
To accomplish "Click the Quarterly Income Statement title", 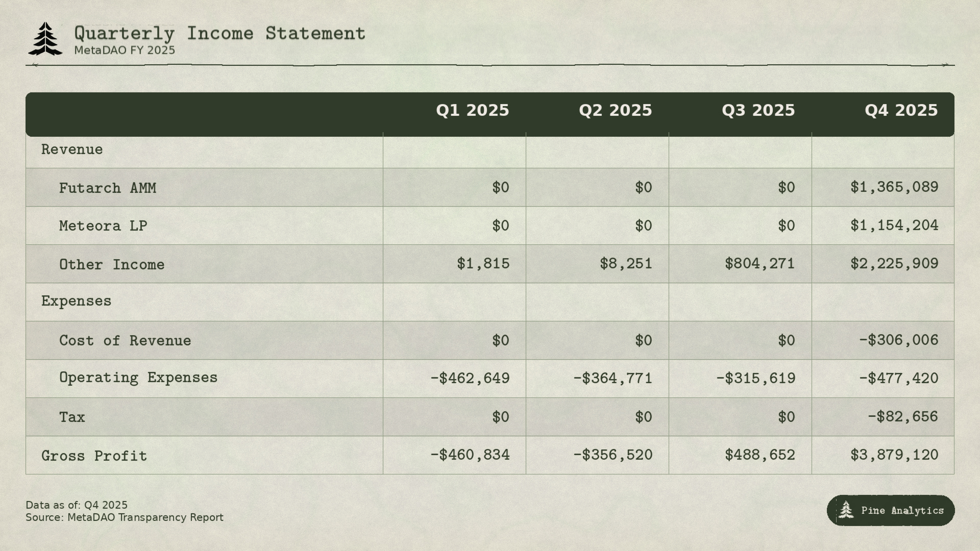I will tap(220, 33).
